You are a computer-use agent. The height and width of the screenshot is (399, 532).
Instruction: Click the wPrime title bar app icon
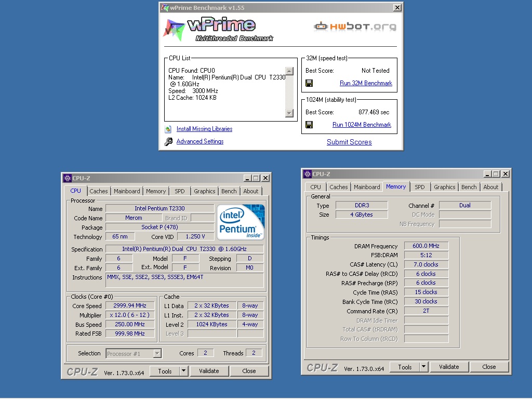pyautogui.click(x=165, y=7)
